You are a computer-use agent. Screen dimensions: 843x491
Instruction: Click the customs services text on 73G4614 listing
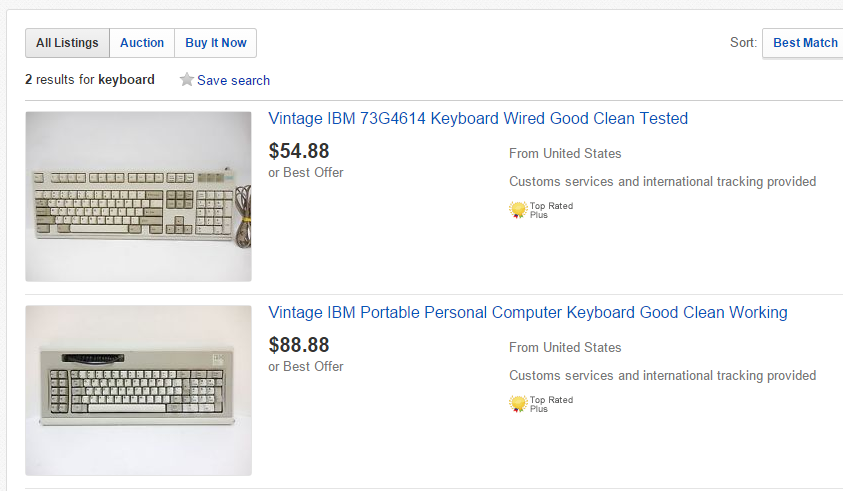(x=662, y=182)
